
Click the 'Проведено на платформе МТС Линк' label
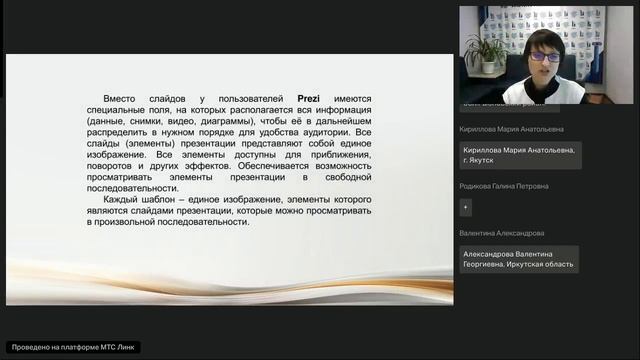click(73, 347)
